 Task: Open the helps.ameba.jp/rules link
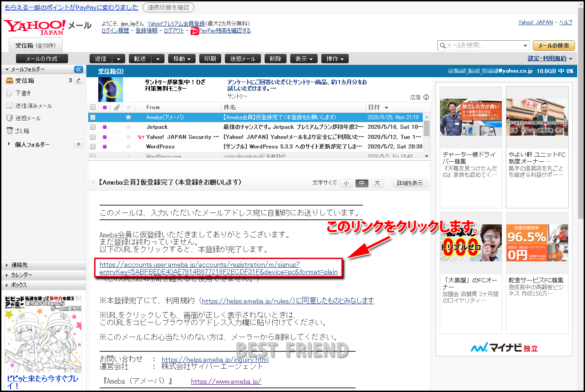[x=288, y=301]
